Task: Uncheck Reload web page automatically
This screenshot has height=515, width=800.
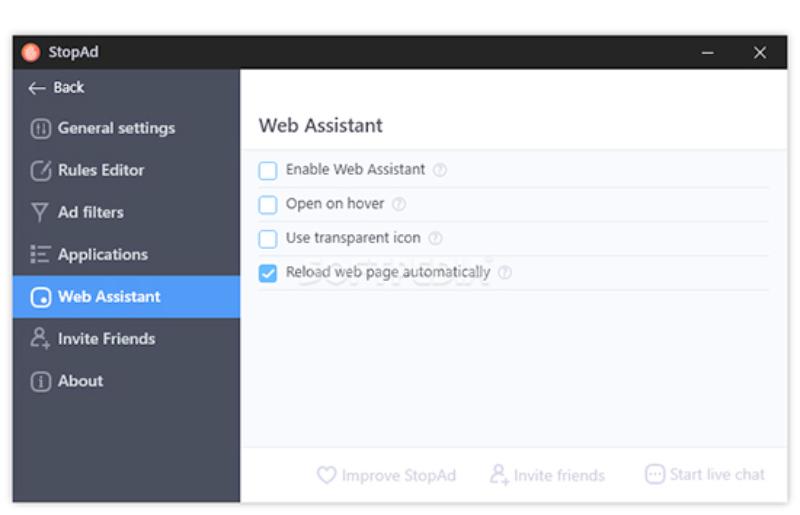Action: (x=268, y=273)
